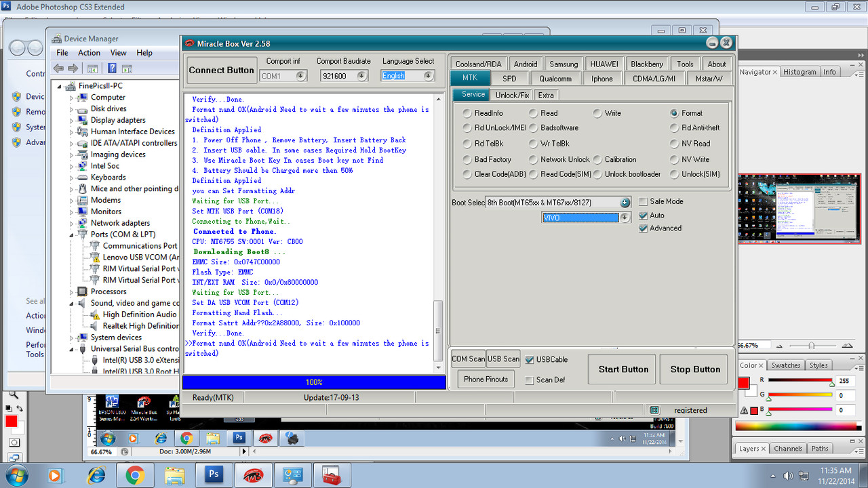
Task: Click the COM Scan button
Action: tap(469, 359)
